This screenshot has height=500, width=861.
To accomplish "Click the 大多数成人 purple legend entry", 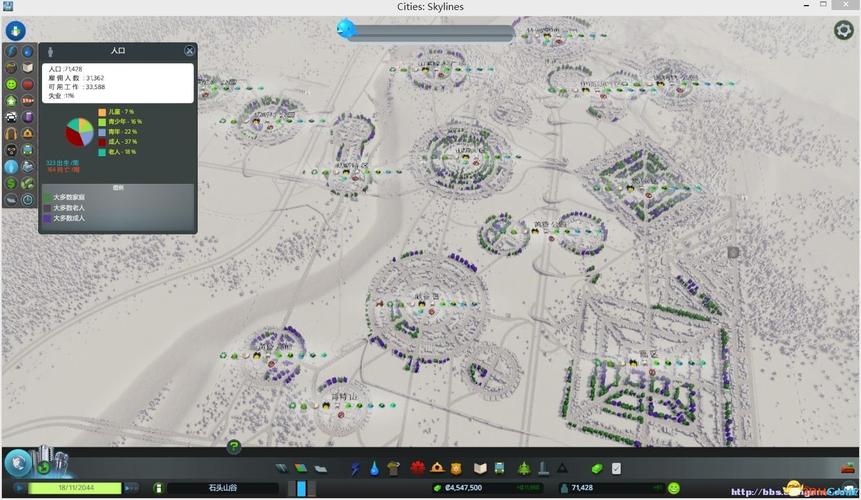I will click(65, 218).
